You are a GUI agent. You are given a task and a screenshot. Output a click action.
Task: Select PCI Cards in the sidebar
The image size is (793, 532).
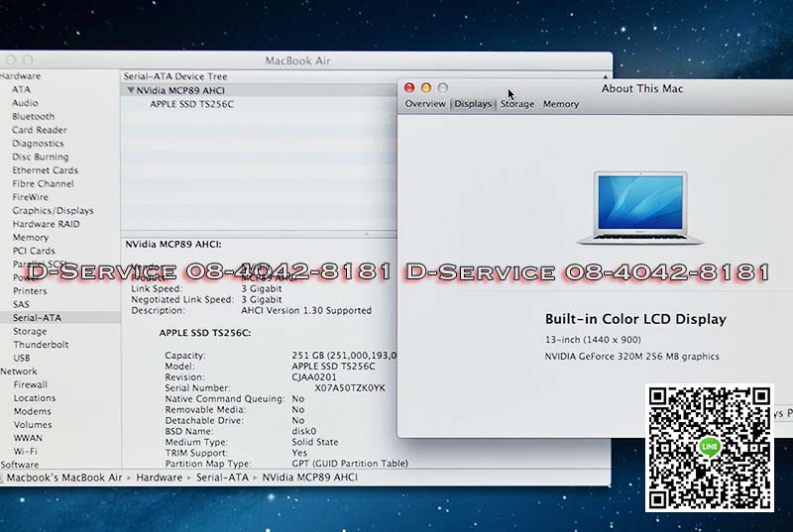[x=34, y=251]
